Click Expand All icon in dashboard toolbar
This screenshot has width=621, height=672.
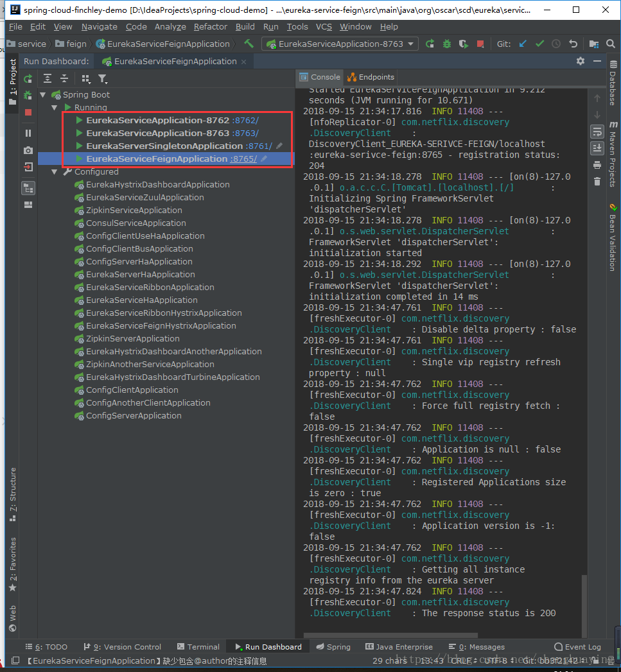[48, 78]
